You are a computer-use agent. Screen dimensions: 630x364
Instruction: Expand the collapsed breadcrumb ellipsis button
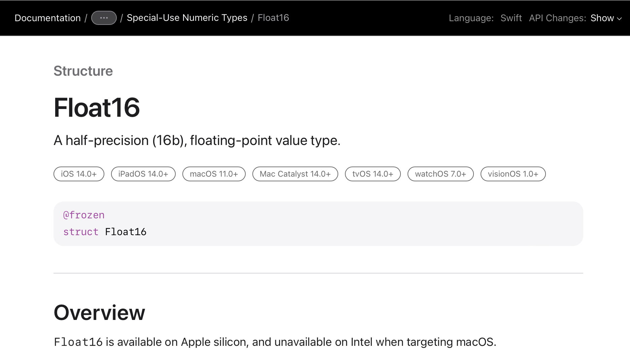point(104,18)
